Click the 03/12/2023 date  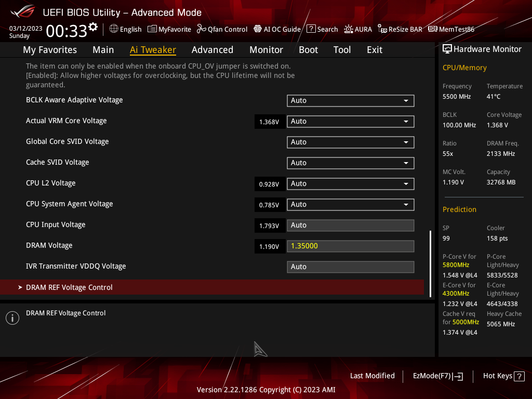click(x=26, y=29)
